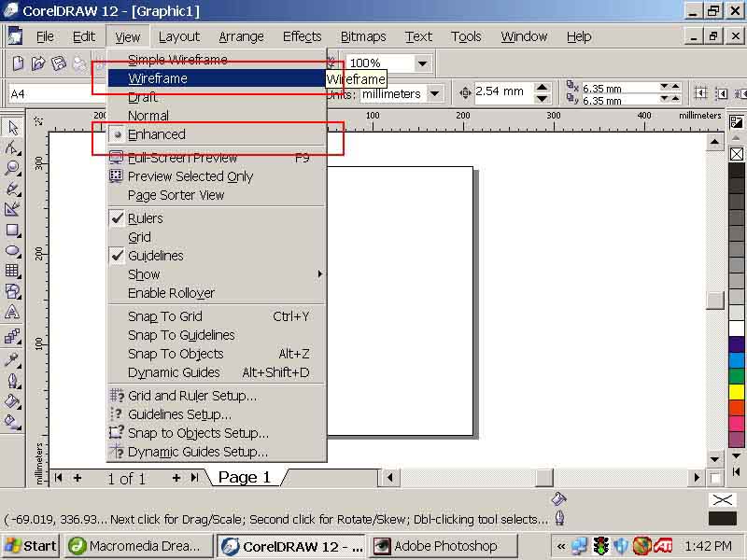The height and width of the screenshot is (560, 747).
Task: Toggle Guidelines display
Action: (x=218, y=256)
